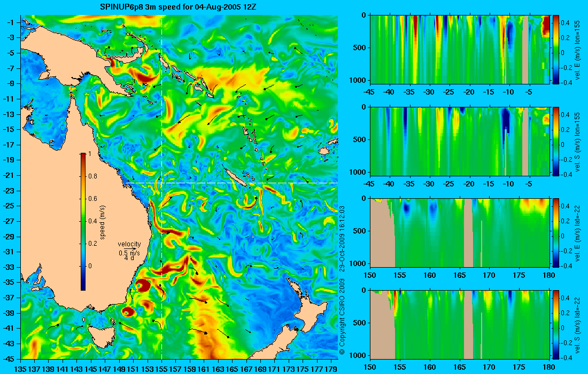The image size is (588, 374).
Task: Click "165" tick under the third right panel
Action: click(460, 276)
